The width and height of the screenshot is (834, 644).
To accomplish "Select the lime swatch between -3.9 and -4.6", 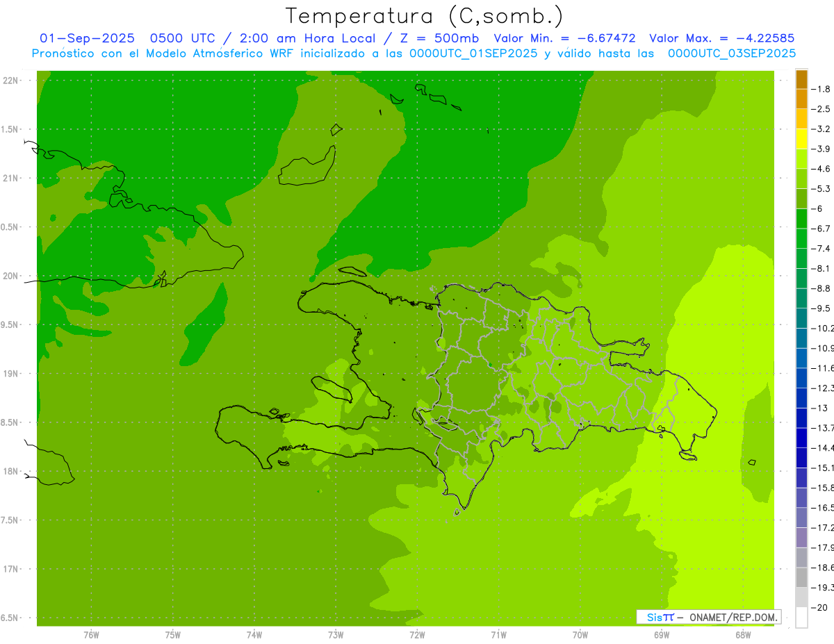I will (801, 159).
